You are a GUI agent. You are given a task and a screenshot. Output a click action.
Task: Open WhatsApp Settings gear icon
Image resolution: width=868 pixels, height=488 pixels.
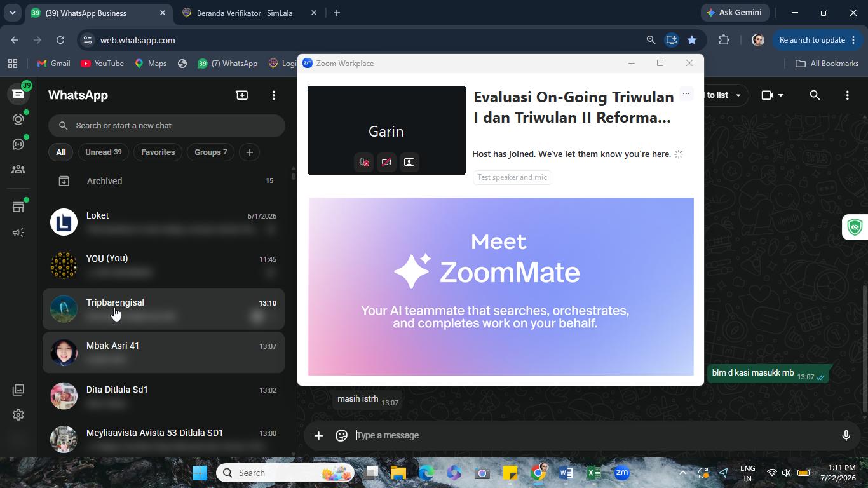[x=18, y=415]
